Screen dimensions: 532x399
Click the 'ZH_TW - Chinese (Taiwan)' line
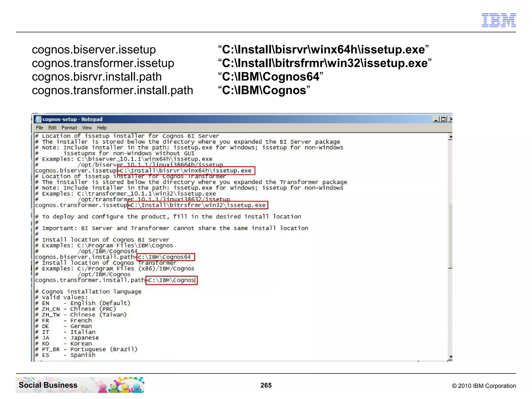[81, 315]
